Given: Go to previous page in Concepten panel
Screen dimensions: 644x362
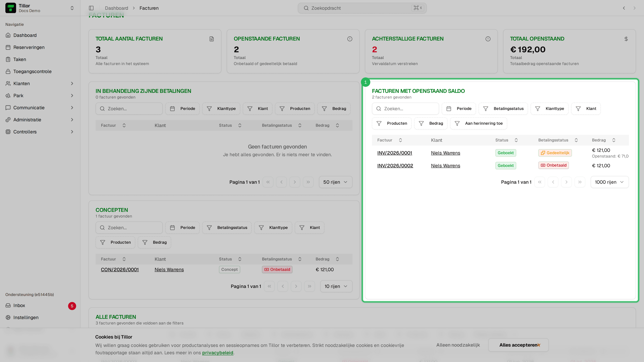Looking at the screenshot, I should [x=283, y=286].
